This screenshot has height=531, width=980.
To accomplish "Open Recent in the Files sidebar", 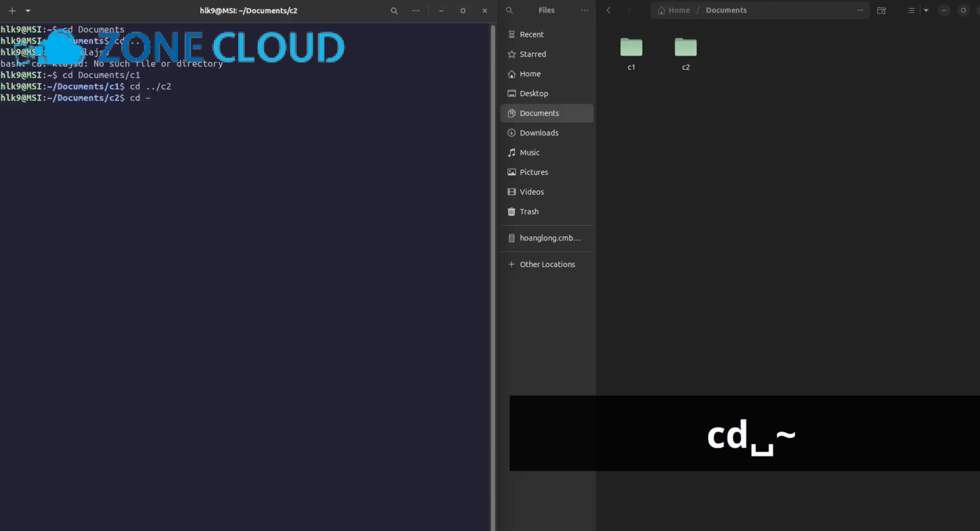I will pos(547,34).
